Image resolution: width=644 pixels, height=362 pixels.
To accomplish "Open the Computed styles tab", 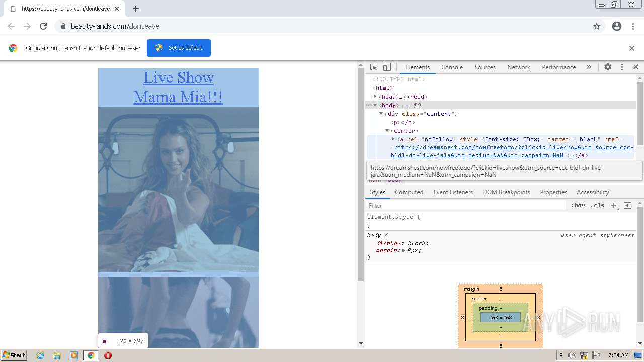I will pyautogui.click(x=409, y=192).
